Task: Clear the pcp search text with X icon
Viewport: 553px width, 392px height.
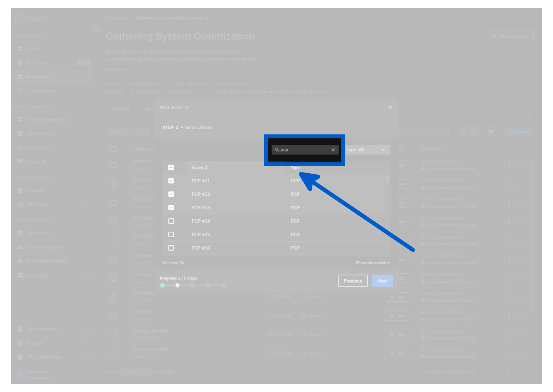Action: point(333,150)
